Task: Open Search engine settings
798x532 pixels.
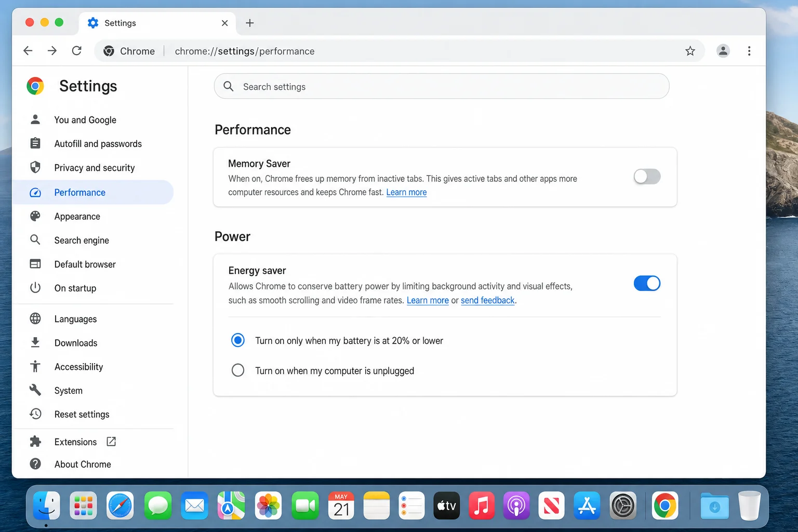Action: tap(92, 240)
